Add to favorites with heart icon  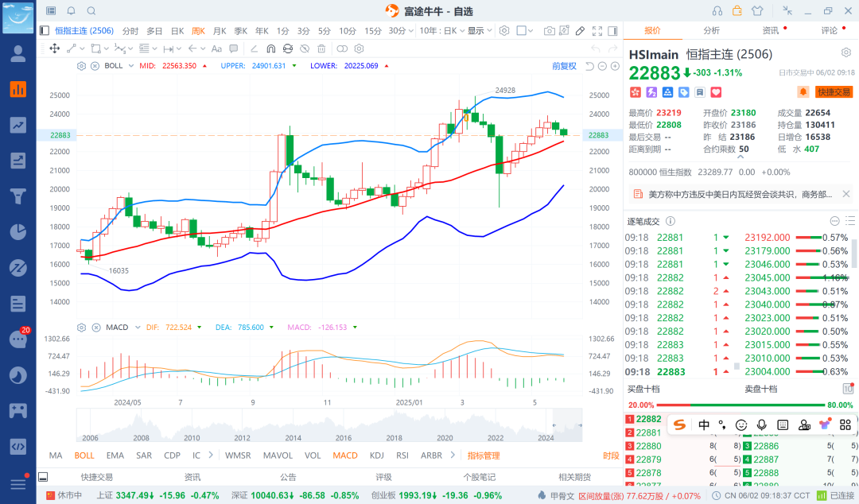point(716,92)
